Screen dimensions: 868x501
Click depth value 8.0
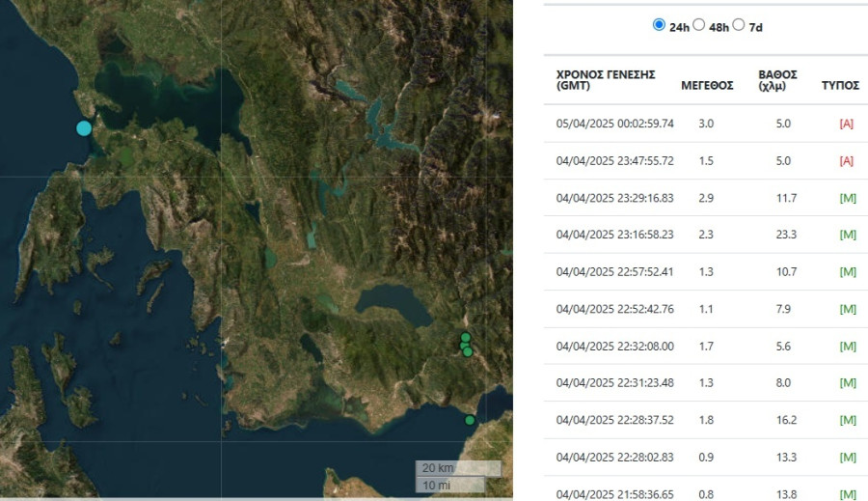point(783,382)
